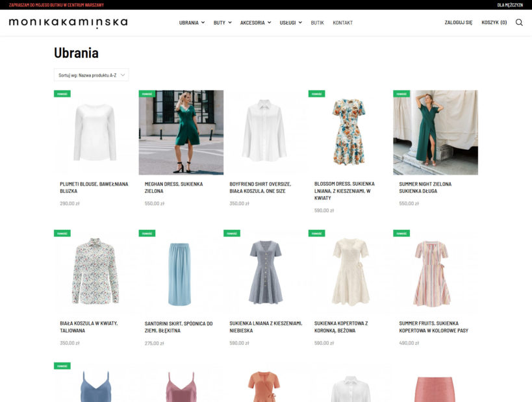
Task: Click Zaloguj się link
Action: (459, 22)
